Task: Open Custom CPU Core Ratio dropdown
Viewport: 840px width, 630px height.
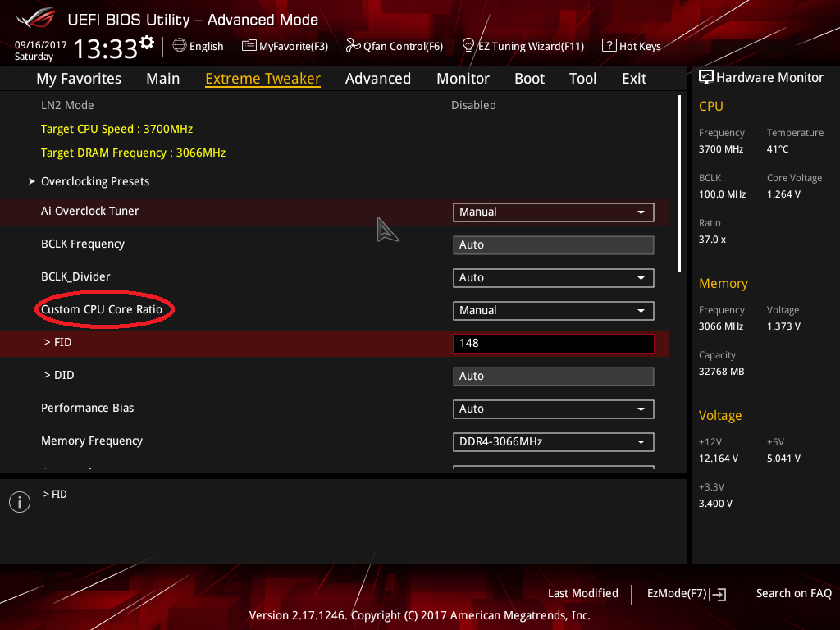Action: [554, 311]
